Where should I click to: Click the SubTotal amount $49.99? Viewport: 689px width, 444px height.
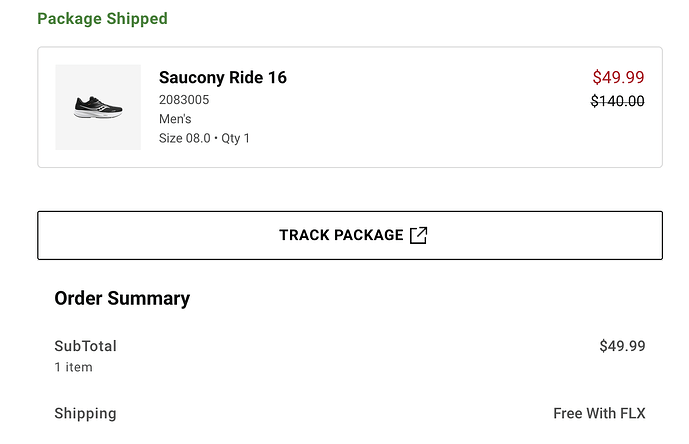pyautogui.click(x=622, y=346)
